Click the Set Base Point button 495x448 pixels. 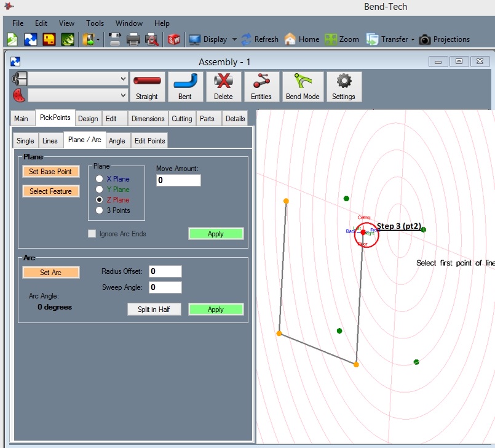pyautogui.click(x=50, y=172)
